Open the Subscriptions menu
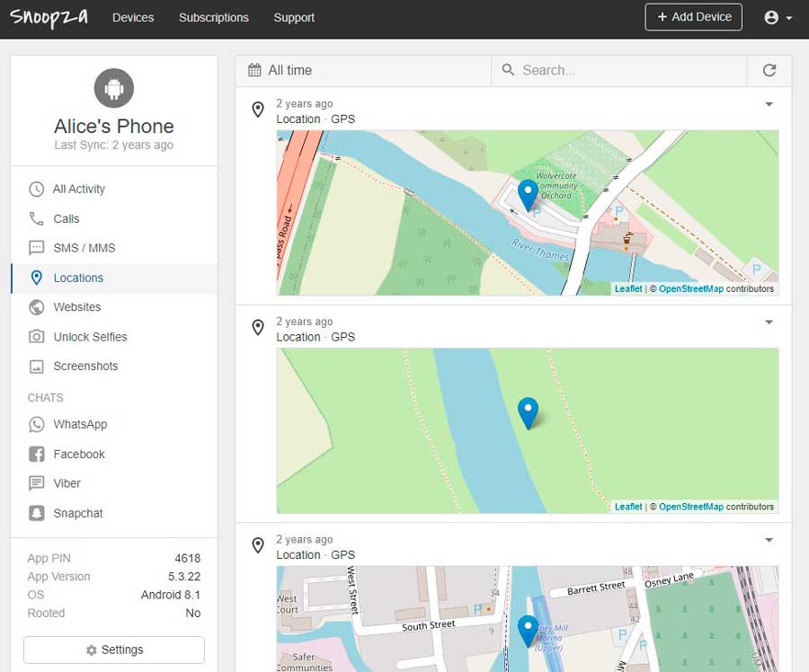 [214, 18]
